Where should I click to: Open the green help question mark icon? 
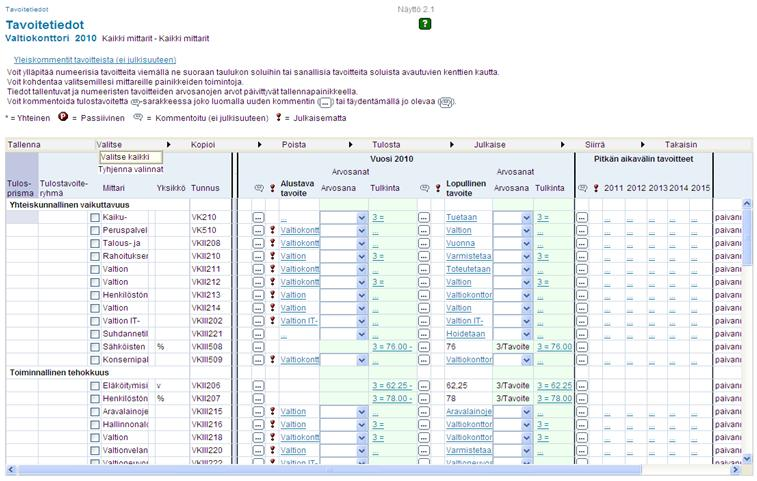[425, 24]
